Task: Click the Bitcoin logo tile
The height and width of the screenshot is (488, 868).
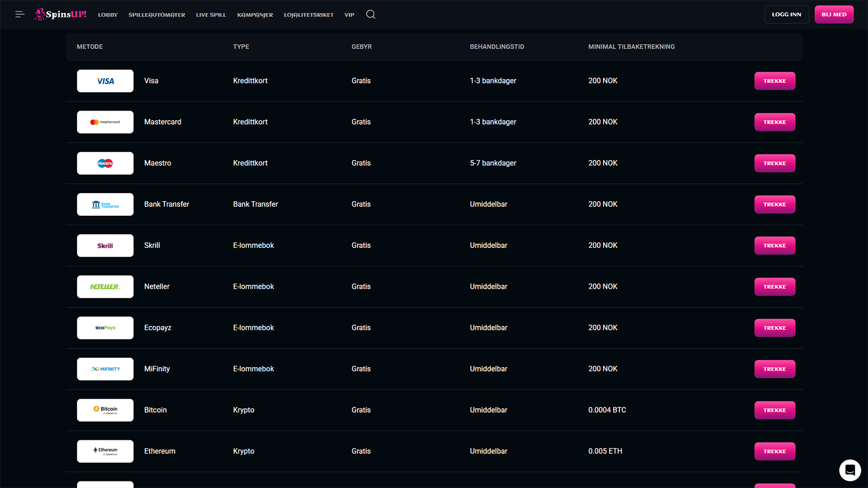Action: coord(105,410)
